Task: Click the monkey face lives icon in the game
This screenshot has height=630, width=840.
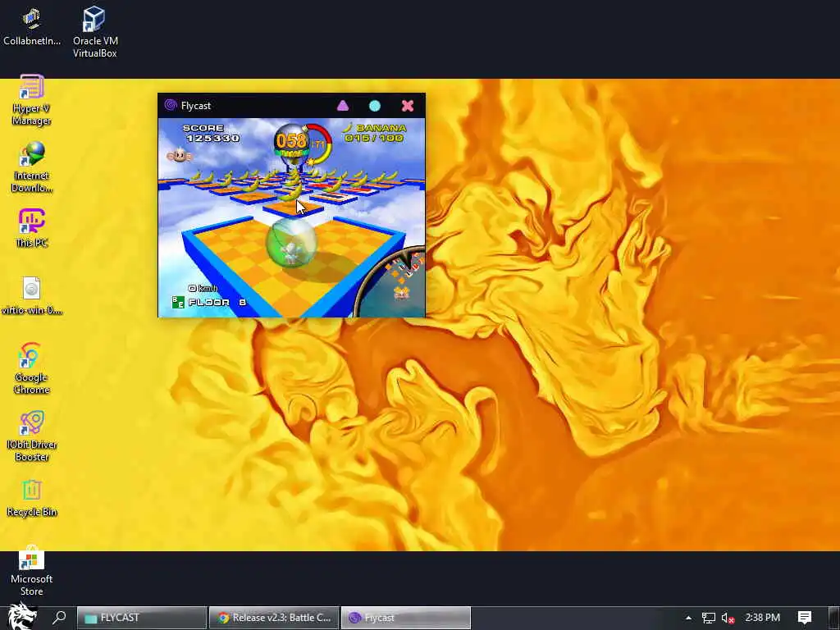Action: tap(179, 155)
